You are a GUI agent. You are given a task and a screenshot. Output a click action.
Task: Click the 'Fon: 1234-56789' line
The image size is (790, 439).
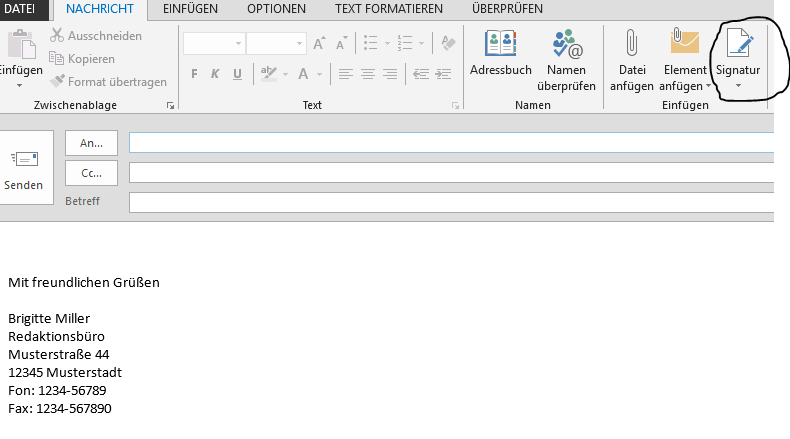tap(57, 391)
